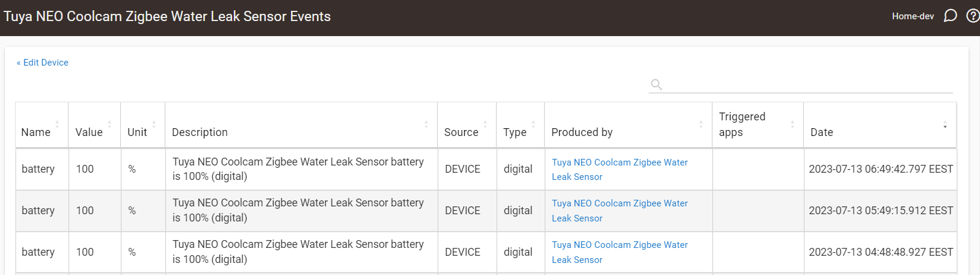Screen dimensions: 980x275
Task: Sort by Description column arrows
Action: [426, 125]
